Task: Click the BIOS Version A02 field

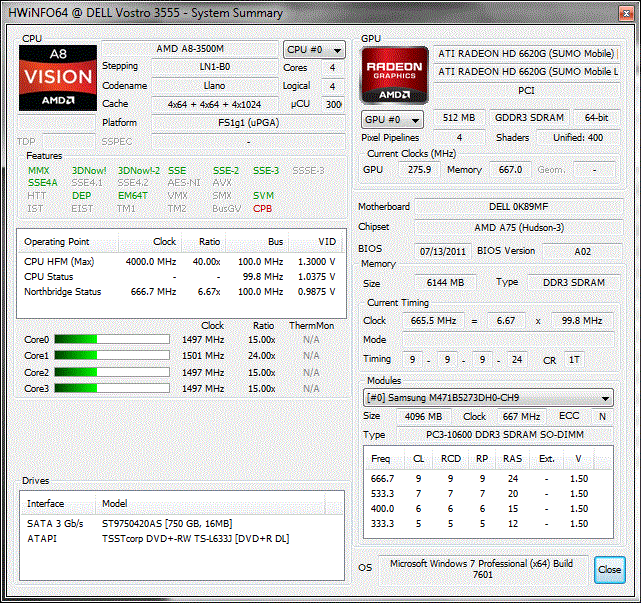Action: pos(582,251)
